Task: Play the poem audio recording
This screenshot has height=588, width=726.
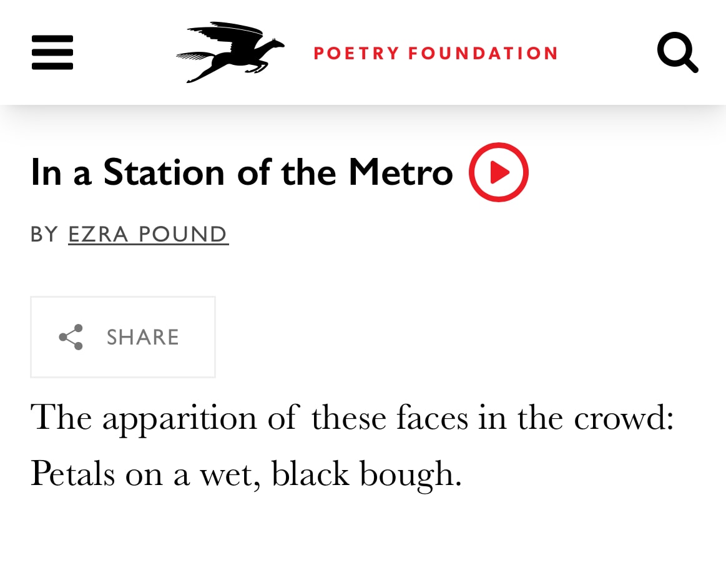Action: [498, 172]
